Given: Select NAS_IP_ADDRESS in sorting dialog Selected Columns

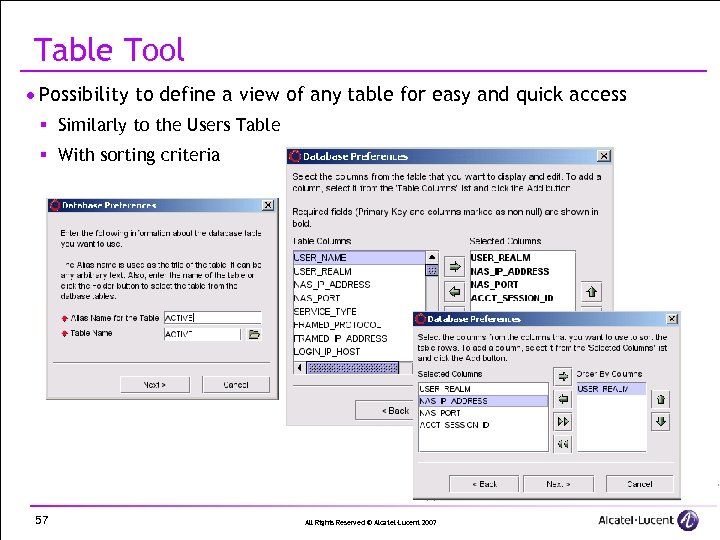Looking at the screenshot, I should (483, 401).
